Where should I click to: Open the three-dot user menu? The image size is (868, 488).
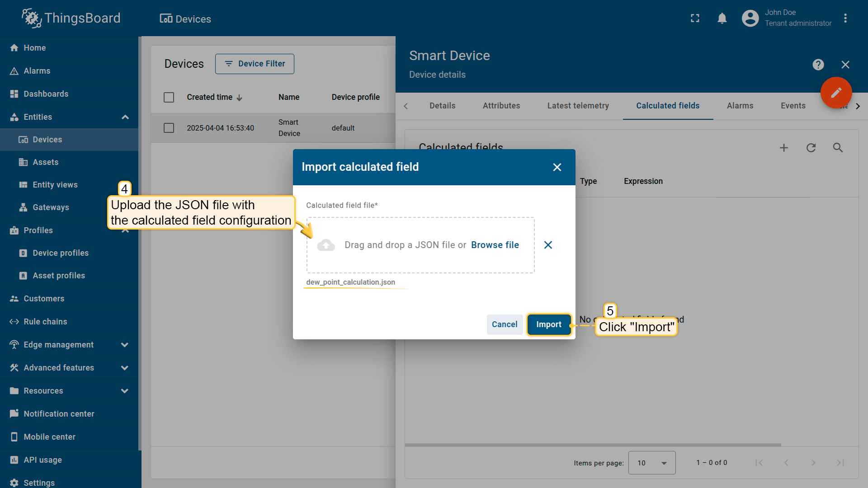pyautogui.click(x=845, y=19)
